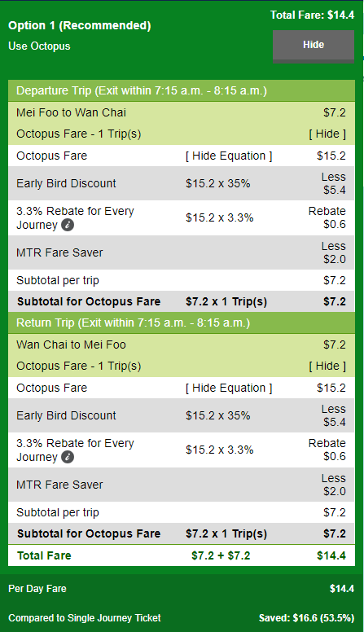
Task: Open info icon beside Departure Trip 3.3% Rebate
Action: point(68,226)
